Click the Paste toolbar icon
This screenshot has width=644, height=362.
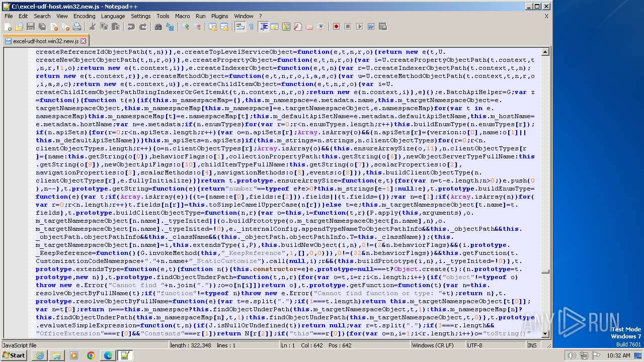tap(115, 27)
